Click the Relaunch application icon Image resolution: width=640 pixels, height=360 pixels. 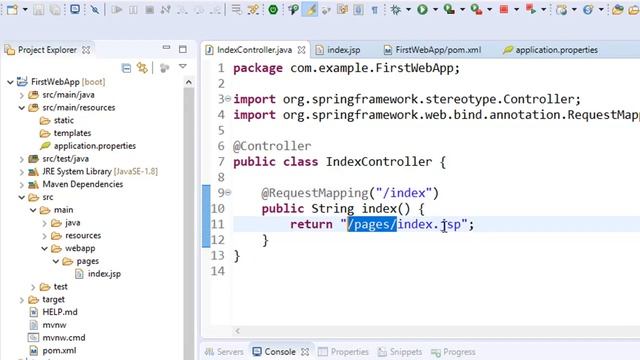[531, 9]
